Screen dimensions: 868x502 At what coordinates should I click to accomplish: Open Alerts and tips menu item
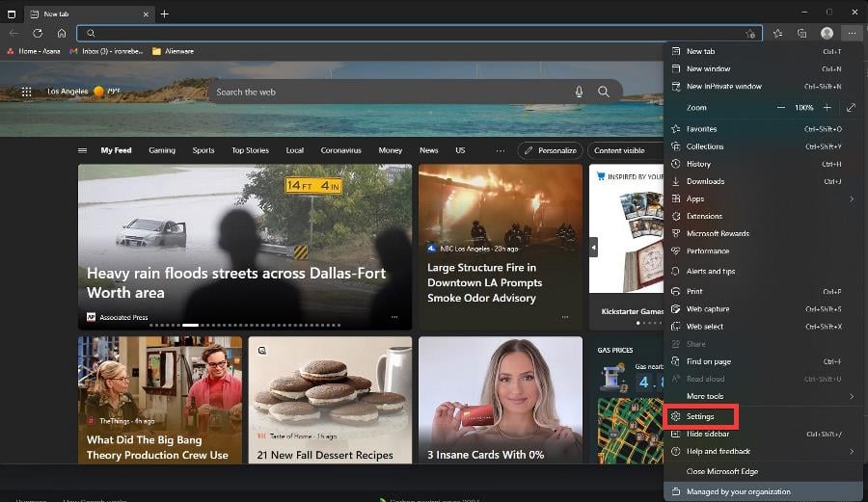point(764,272)
